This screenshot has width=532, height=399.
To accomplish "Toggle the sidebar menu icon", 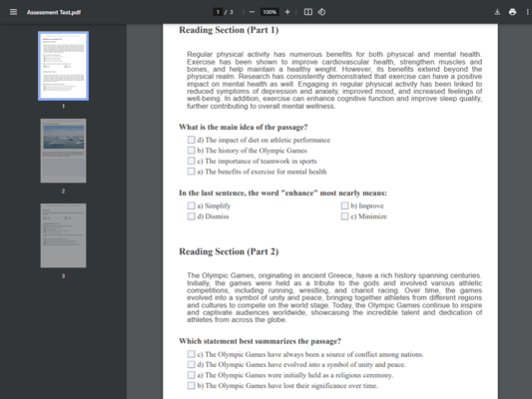I will [13, 12].
